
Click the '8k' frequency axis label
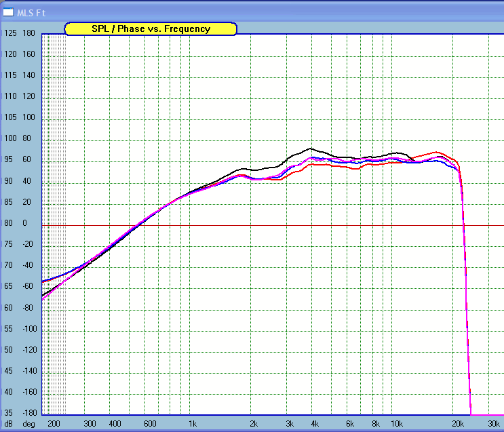(x=376, y=424)
